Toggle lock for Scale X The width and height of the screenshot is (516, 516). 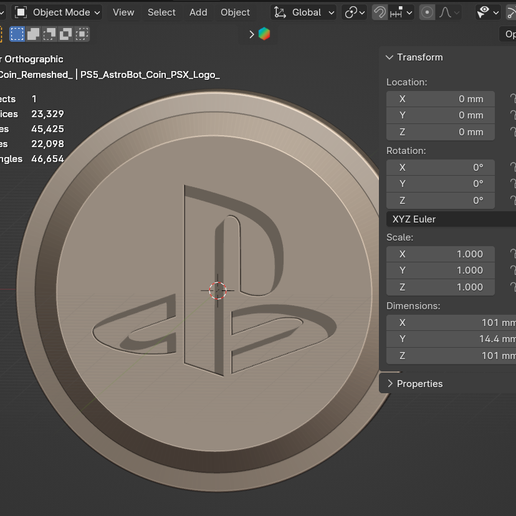513,254
